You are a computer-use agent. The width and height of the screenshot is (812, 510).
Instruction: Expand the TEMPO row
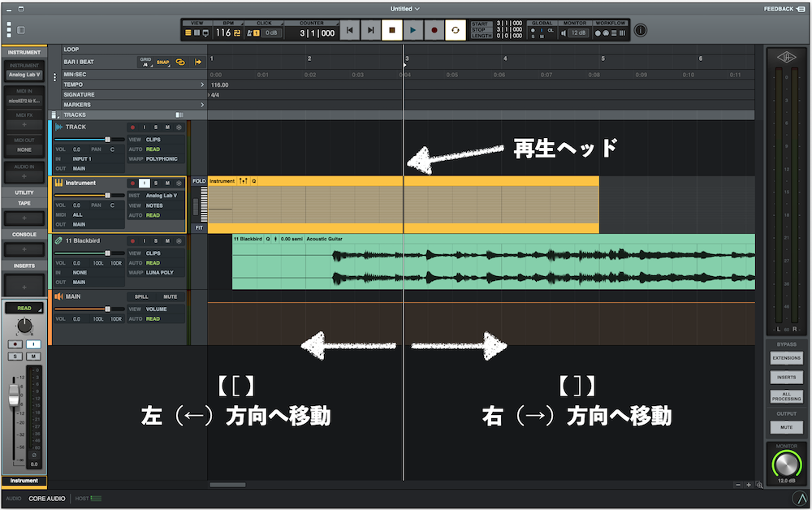(202, 84)
